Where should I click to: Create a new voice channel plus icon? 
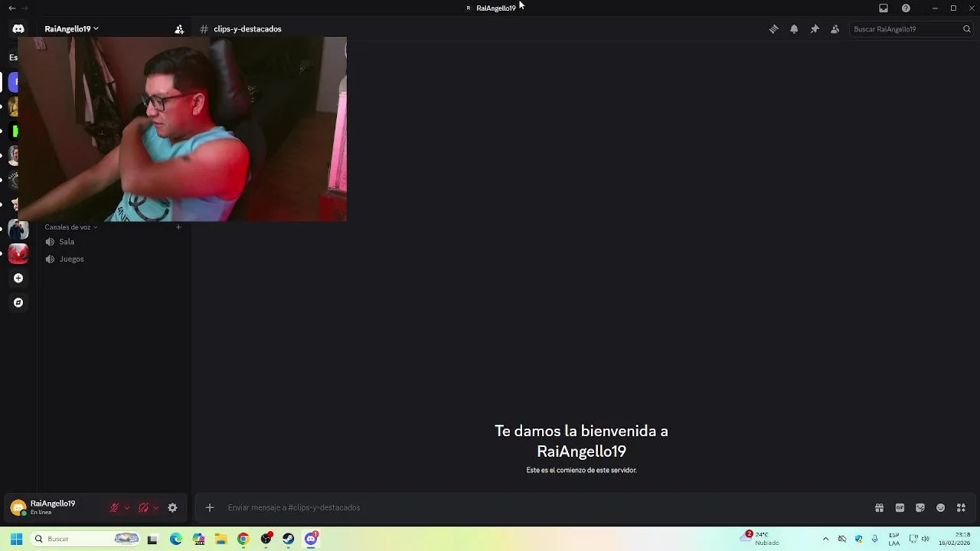[x=178, y=227]
